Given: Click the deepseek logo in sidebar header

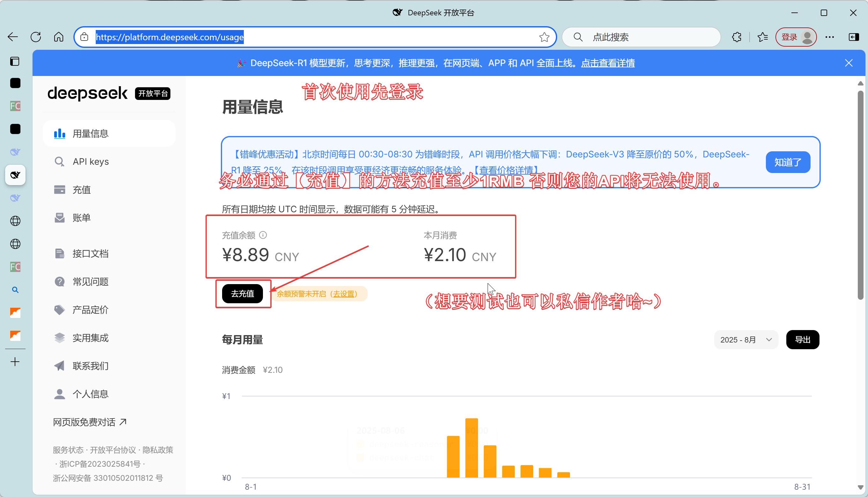Looking at the screenshot, I should (x=87, y=93).
